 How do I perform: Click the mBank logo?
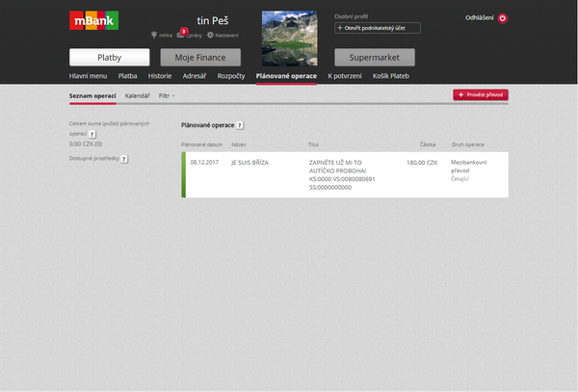click(94, 20)
